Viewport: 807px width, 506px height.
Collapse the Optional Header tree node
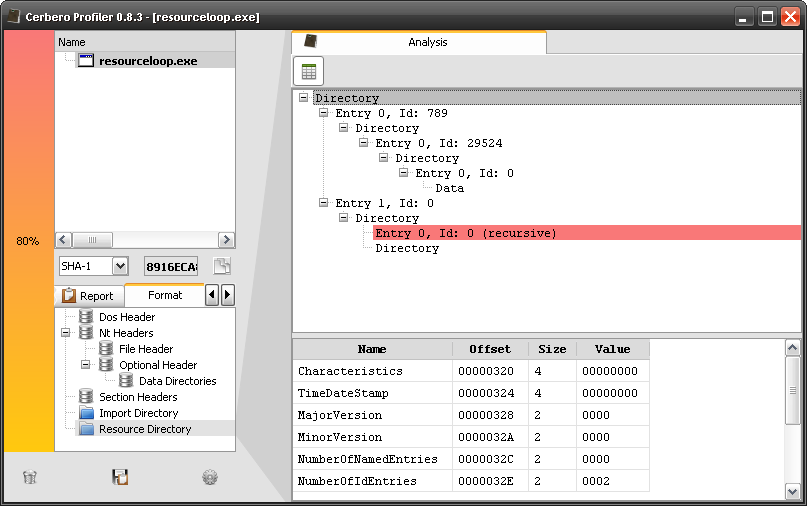point(85,364)
